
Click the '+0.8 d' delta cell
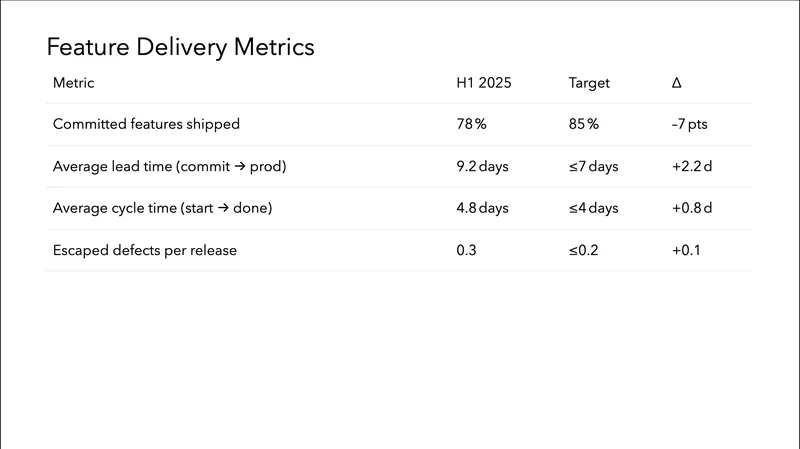coord(692,208)
